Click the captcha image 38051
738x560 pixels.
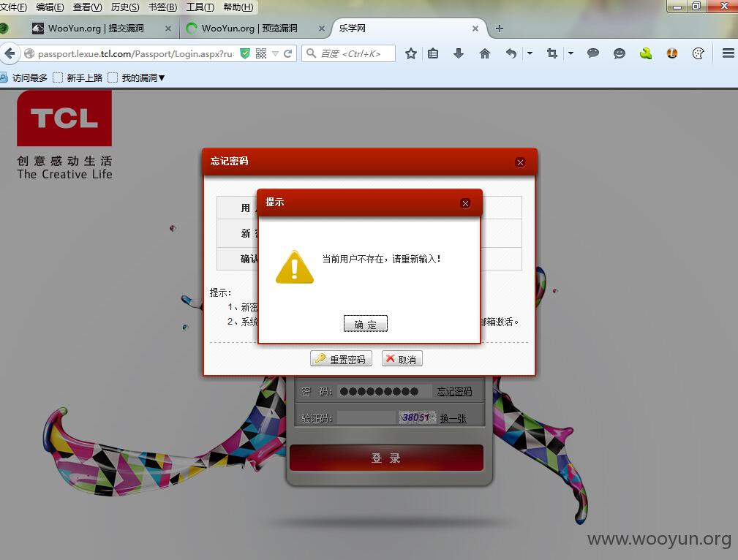417,417
